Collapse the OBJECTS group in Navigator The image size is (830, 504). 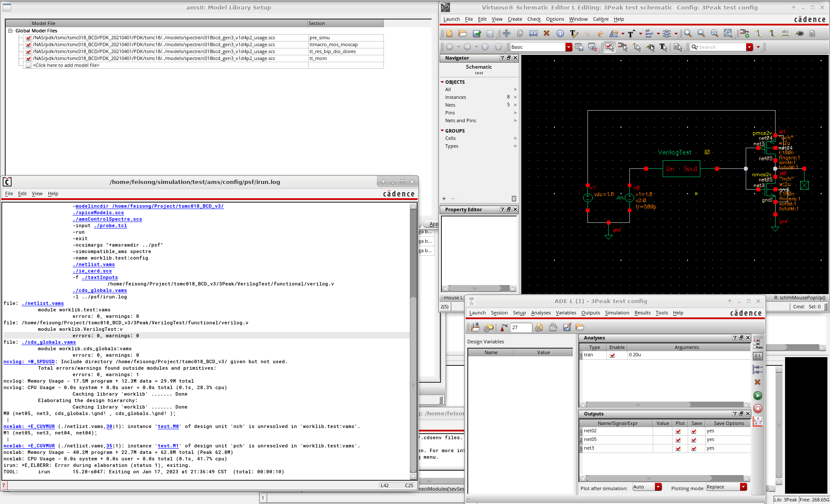click(x=442, y=82)
